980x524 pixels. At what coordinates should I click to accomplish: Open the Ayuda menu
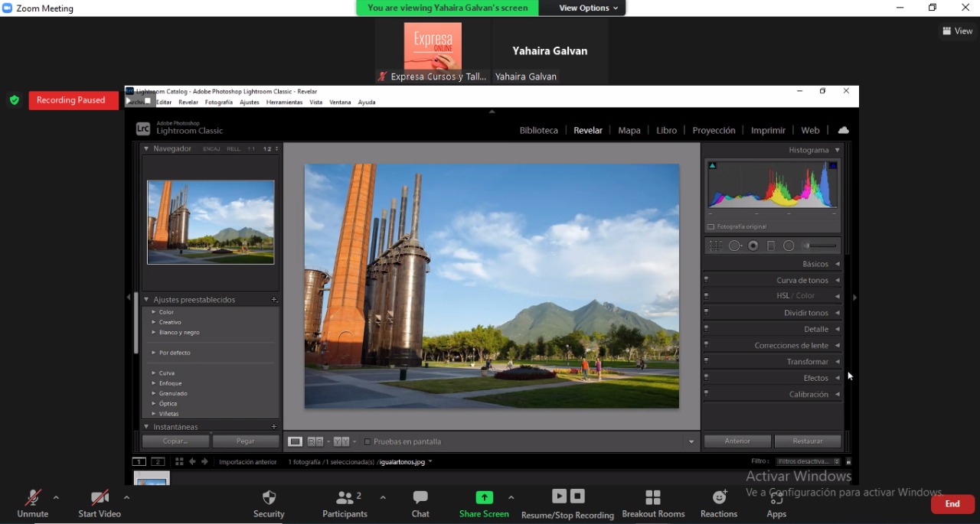pyautogui.click(x=367, y=103)
